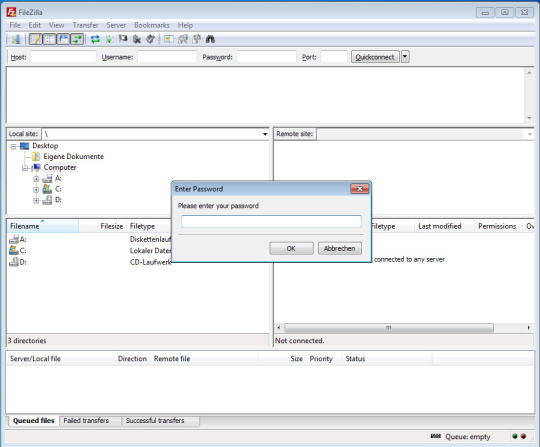
Task: Click the Refresh file lists icon
Action: 95,39
